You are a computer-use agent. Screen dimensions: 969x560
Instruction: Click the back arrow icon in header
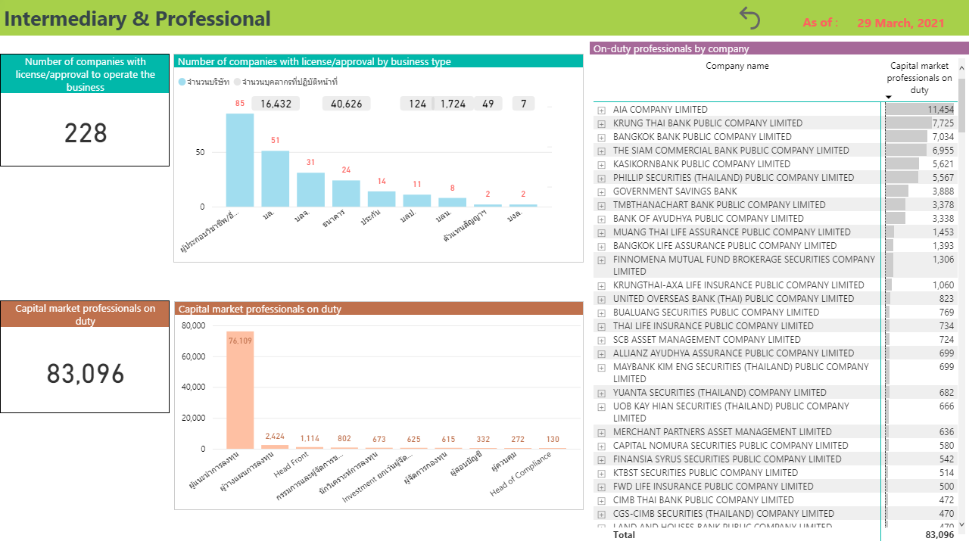[749, 18]
